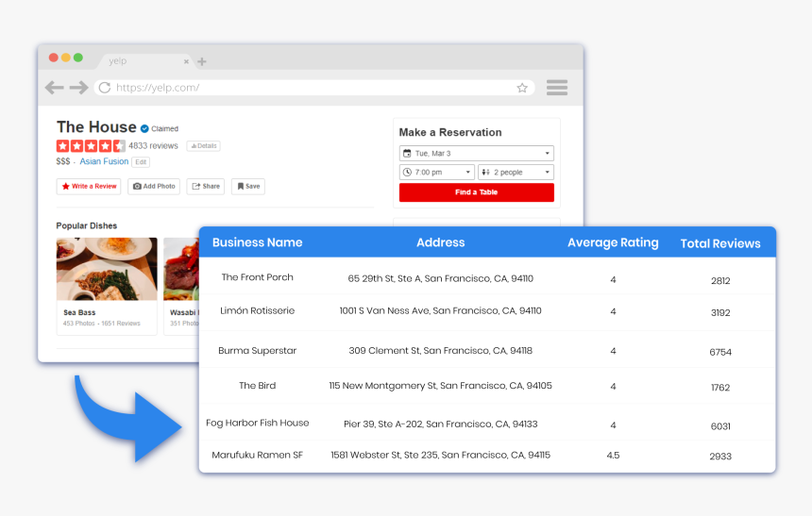Select The Front Porch business name

point(258,277)
